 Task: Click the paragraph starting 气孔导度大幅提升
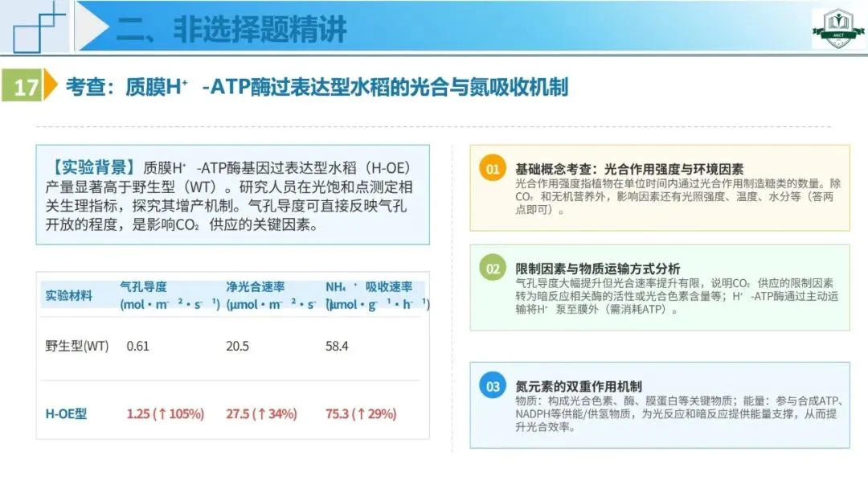point(677,296)
